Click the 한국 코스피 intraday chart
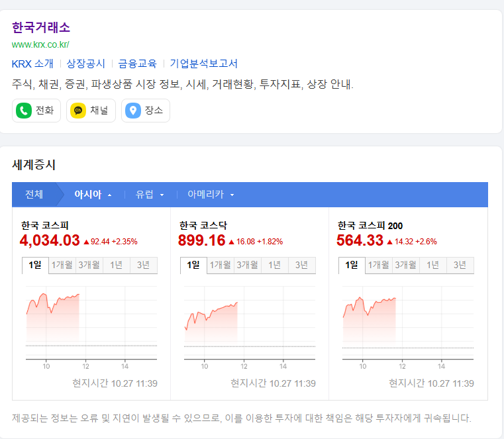This screenshot has height=439, width=504. 91,327
